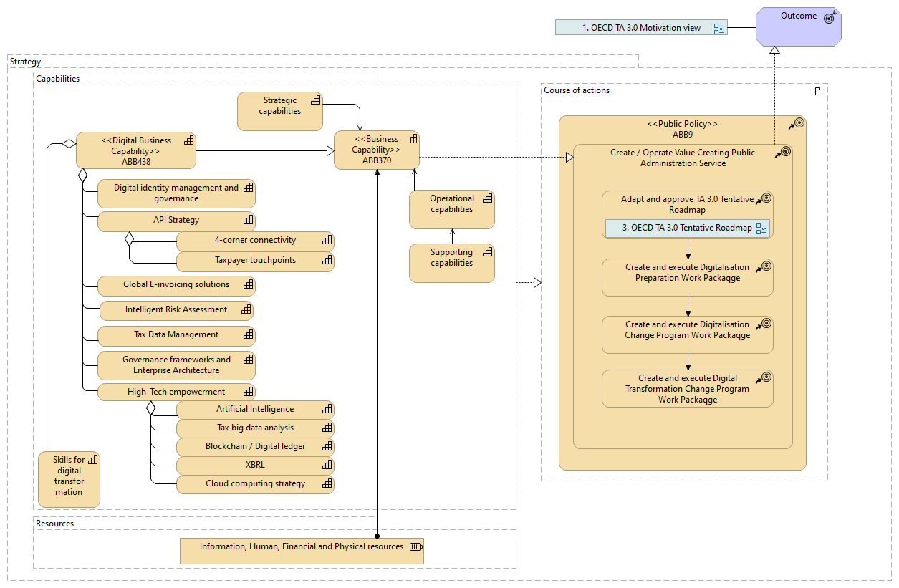Screen dimensions: 899x588
Task: Click the capability icon on Intelligent Risk Assessment
Action: [x=246, y=309]
